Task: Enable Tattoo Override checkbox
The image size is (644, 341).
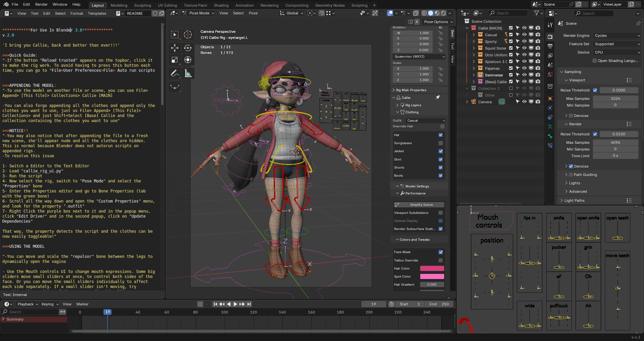Action: coord(441,260)
